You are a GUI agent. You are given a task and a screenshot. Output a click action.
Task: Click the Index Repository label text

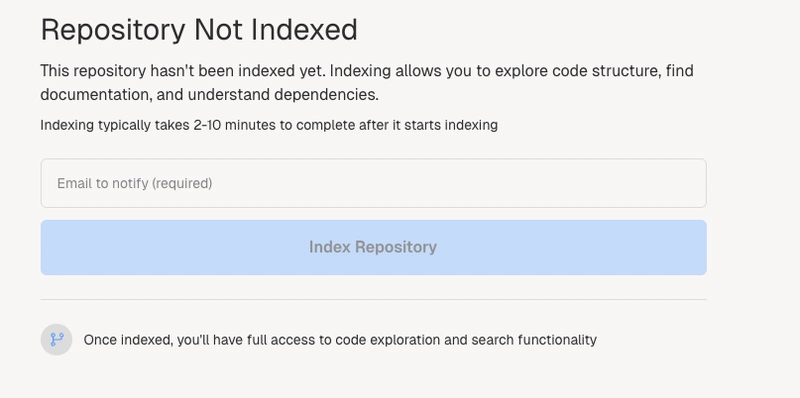373,247
